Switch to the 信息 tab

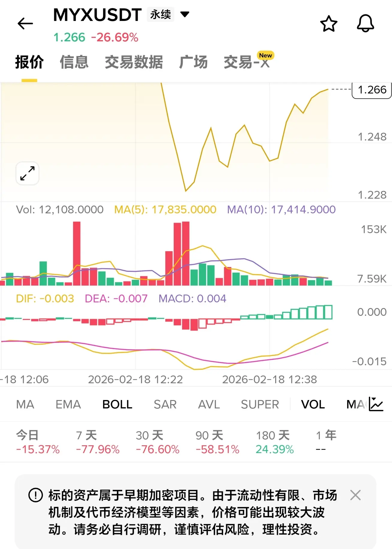coord(74,62)
